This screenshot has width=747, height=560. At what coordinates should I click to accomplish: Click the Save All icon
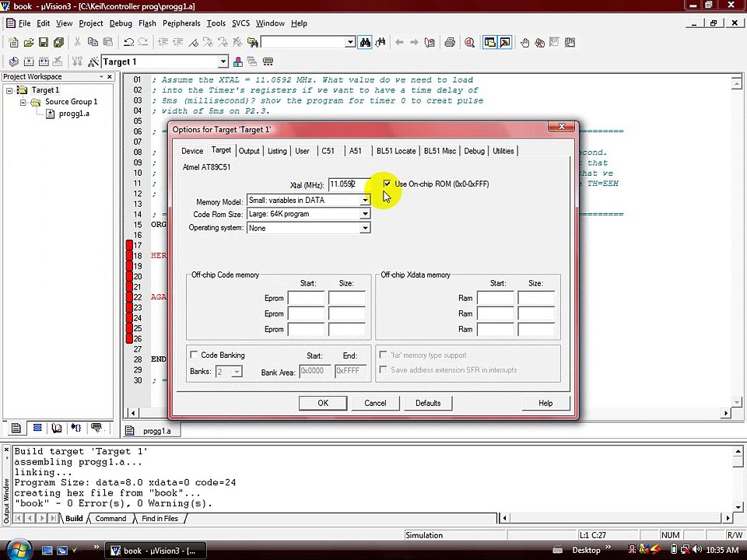tap(58, 42)
